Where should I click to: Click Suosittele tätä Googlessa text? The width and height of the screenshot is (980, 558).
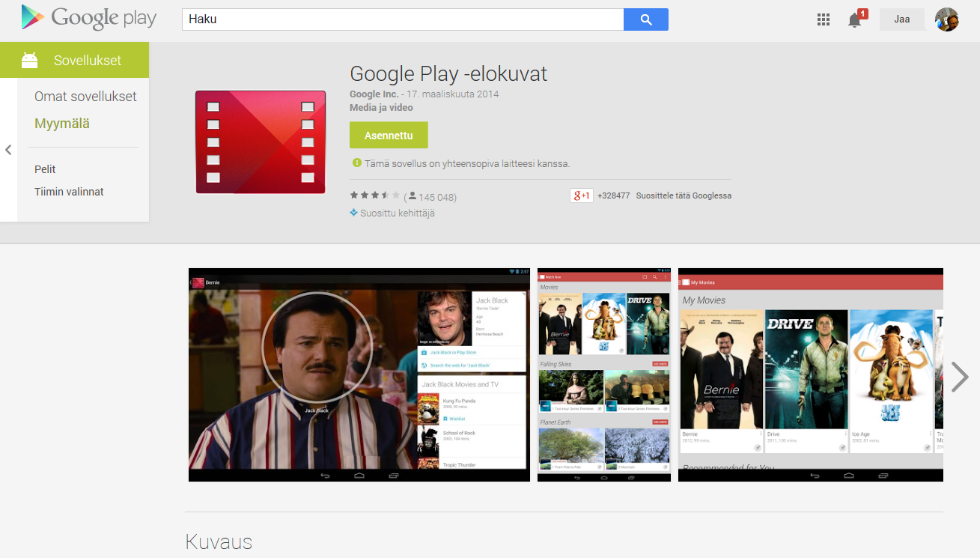point(684,195)
